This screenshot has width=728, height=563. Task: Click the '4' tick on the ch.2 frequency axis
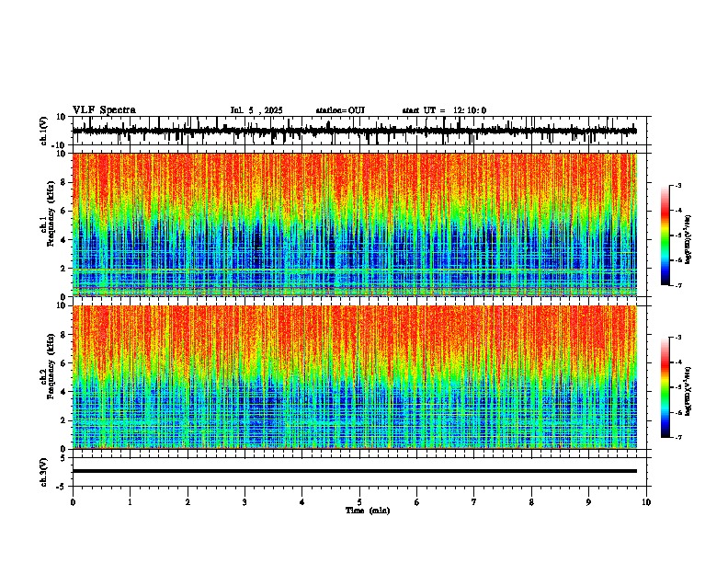[64, 392]
